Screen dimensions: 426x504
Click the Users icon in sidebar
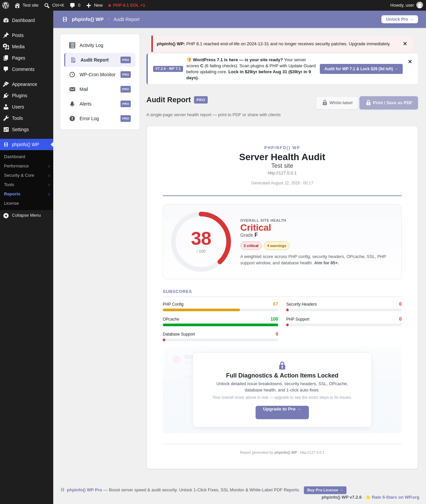6,107
